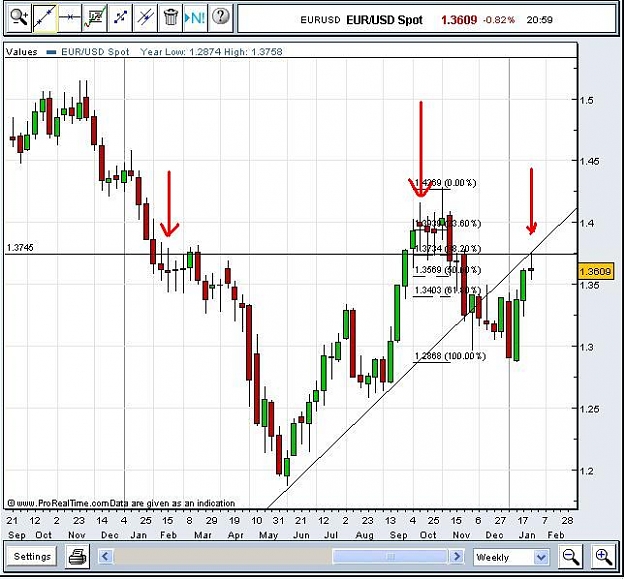Click the blue N! news icon
Viewport: 625px width, 579px height.
195,18
